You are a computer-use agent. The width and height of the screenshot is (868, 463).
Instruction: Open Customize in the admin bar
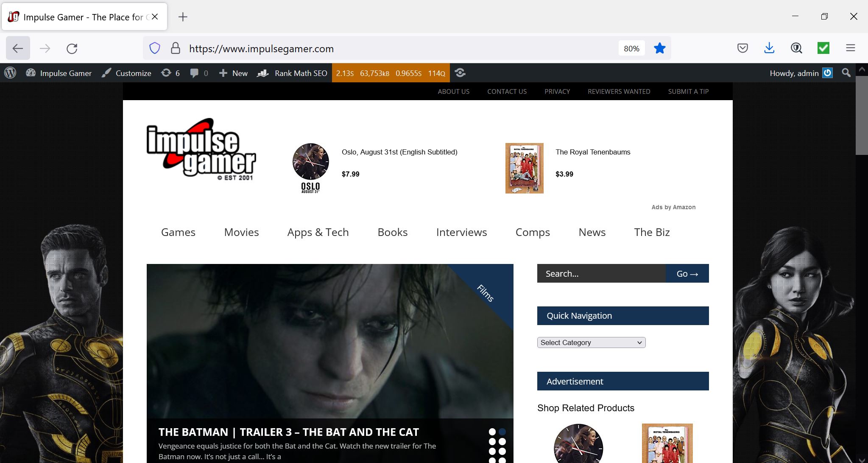(126, 73)
